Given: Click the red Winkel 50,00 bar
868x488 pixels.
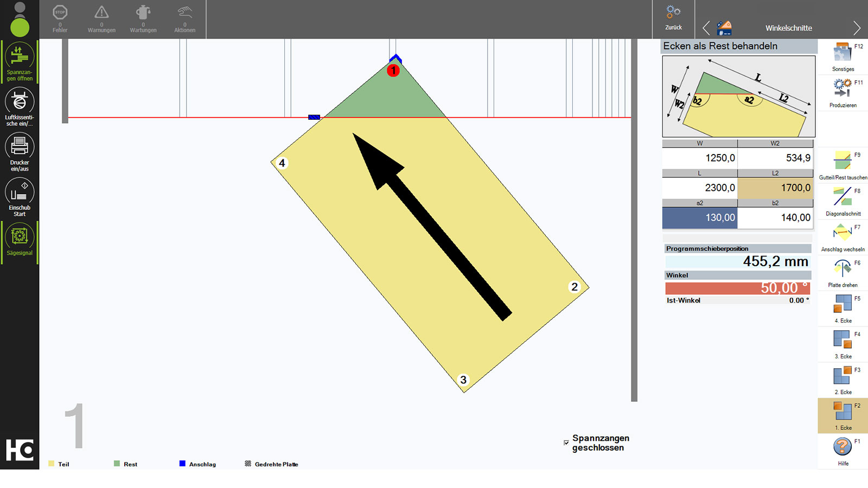Looking at the screenshot, I should coord(737,288).
